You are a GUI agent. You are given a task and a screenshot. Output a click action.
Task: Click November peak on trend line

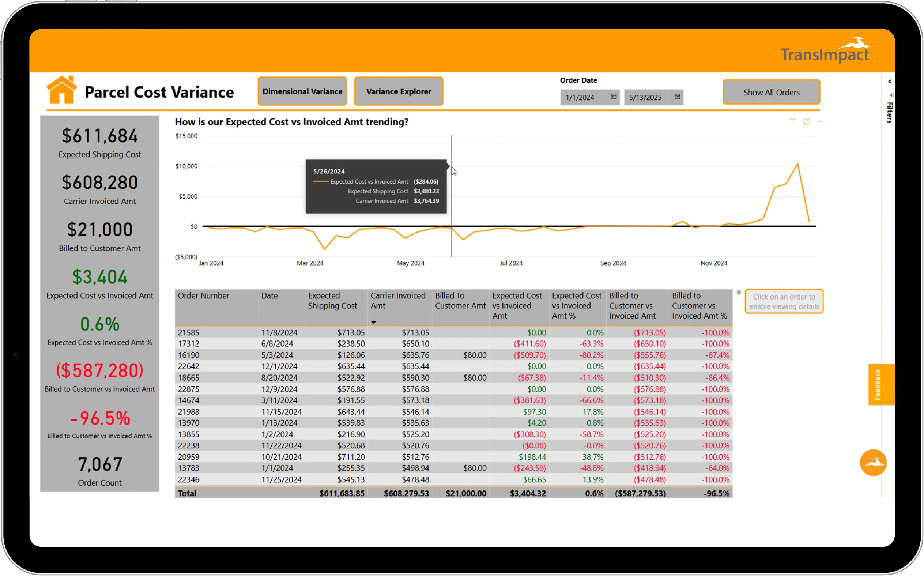(797, 164)
